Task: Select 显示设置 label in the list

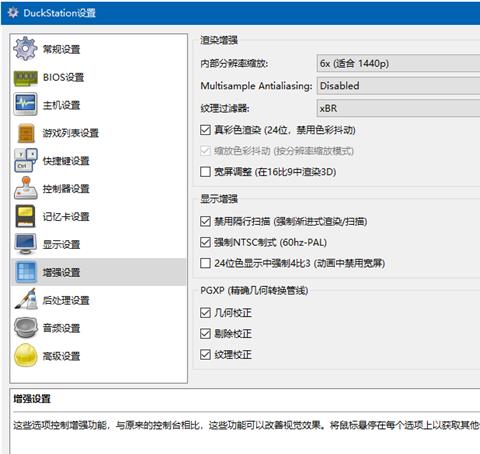Action: 61,244
